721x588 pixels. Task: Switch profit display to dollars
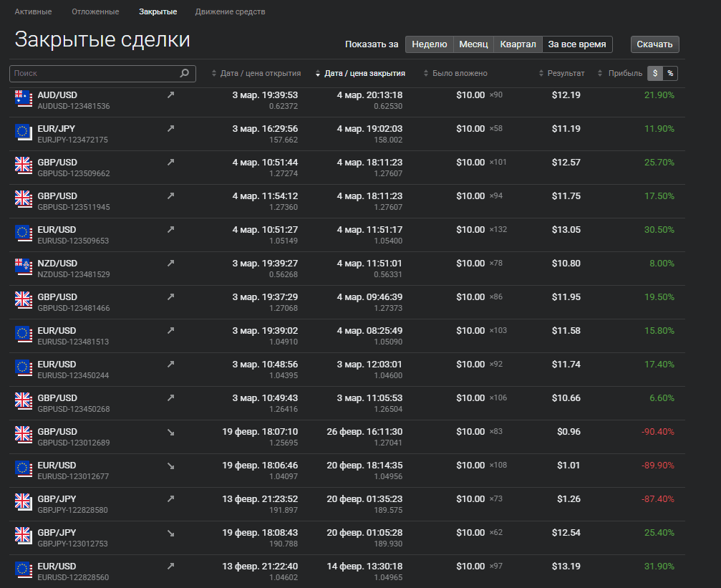[x=655, y=73]
